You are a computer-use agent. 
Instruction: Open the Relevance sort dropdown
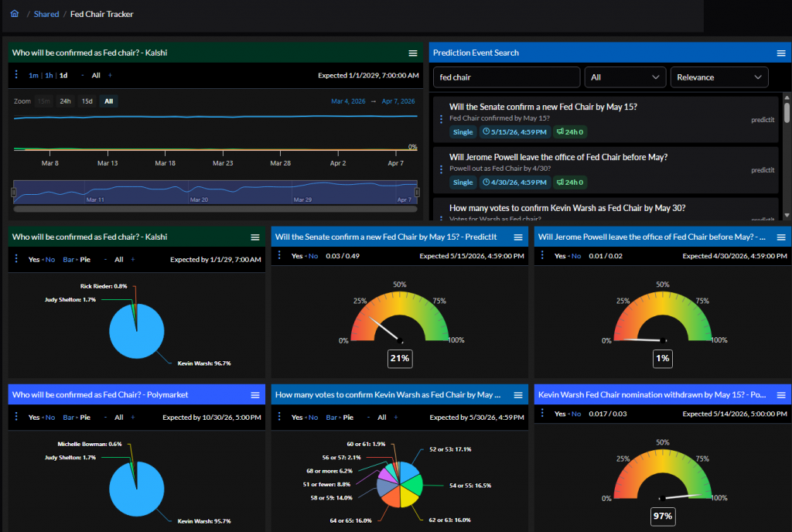point(719,77)
